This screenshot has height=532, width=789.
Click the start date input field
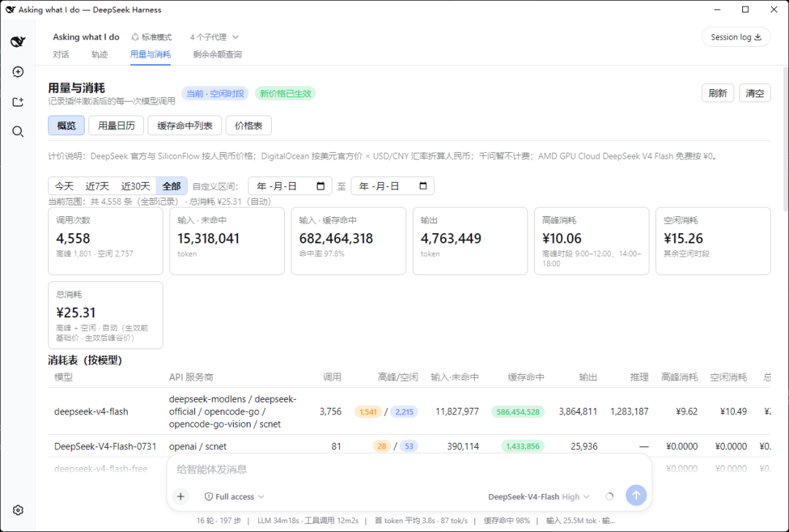click(x=290, y=186)
